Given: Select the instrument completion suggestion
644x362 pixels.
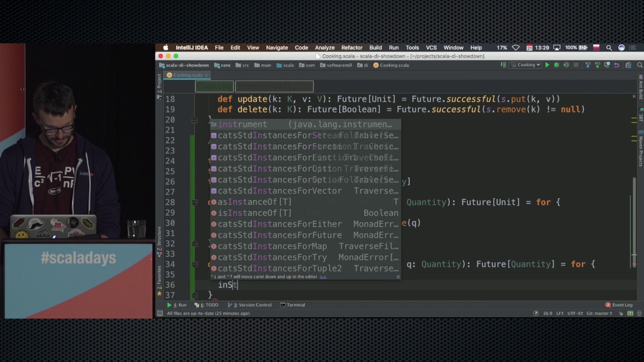Looking at the screenshot, I should click(x=305, y=124).
